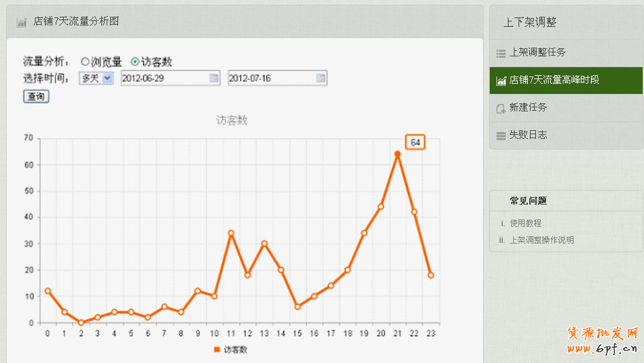Open the calendar picker for end date
Screen dimensions: 644x363
321,79
